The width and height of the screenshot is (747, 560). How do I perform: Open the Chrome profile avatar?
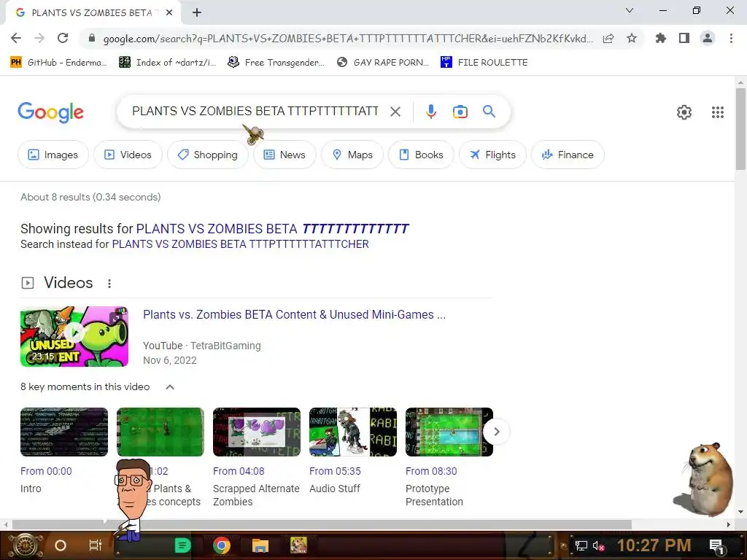[x=708, y=38]
